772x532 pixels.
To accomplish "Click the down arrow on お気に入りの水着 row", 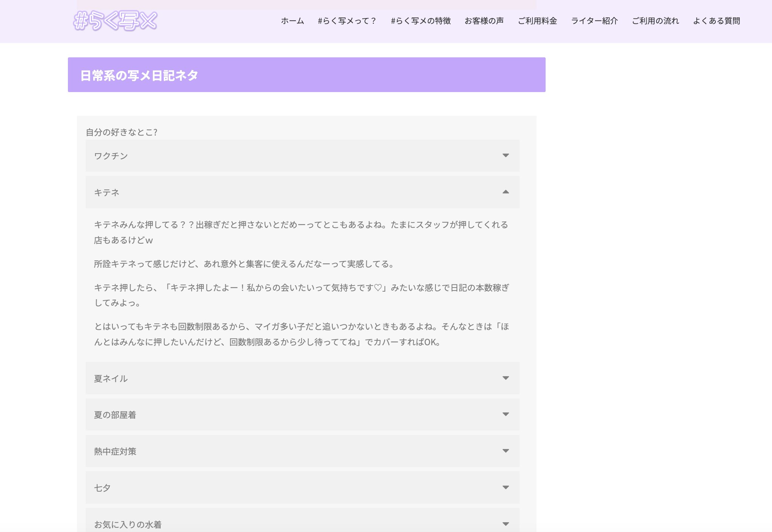I will [506, 524].
